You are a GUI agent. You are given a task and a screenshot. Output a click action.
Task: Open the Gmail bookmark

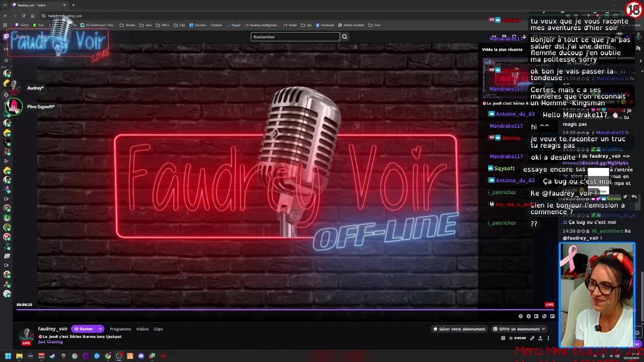pos(290,25)
